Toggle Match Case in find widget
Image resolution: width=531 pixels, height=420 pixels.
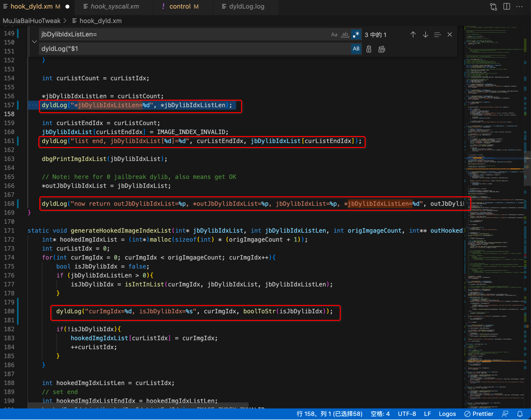pos(334,34)
